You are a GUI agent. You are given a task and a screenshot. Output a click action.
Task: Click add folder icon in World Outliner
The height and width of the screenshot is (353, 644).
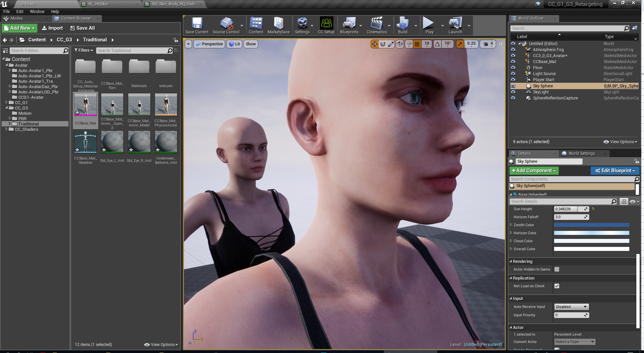[634, 28]
